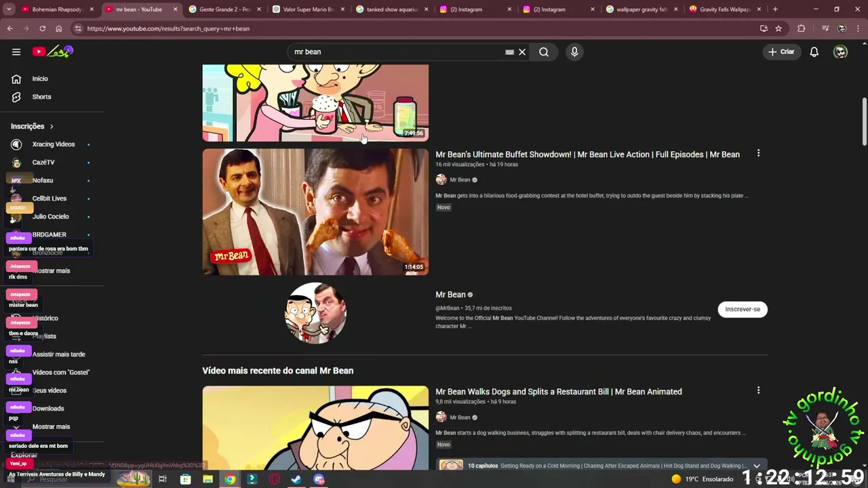Viewport: 868px width, 488px height.
Task: Open the Mr Bean's Ultimate Buffet Showdown title
Action: click(587, 154)
